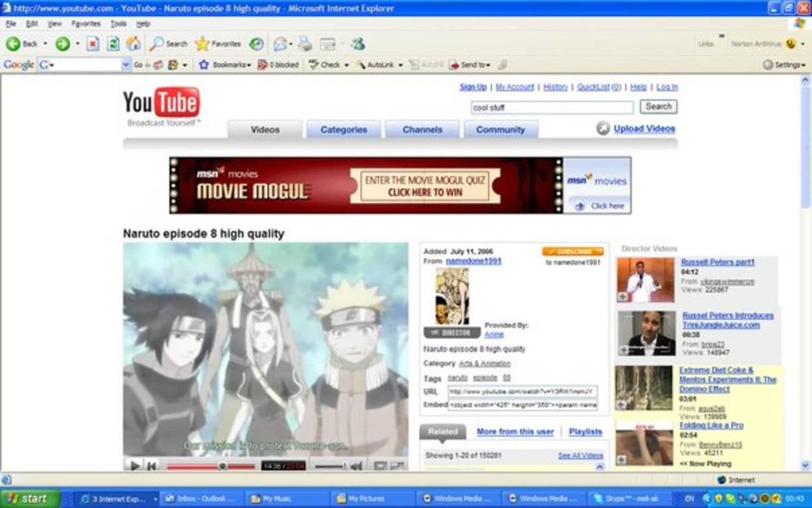This screenshot has height=508, width=812.
Task: Click the Norton AntiVirus toolbar icon
Action: [x=790, y=44]
